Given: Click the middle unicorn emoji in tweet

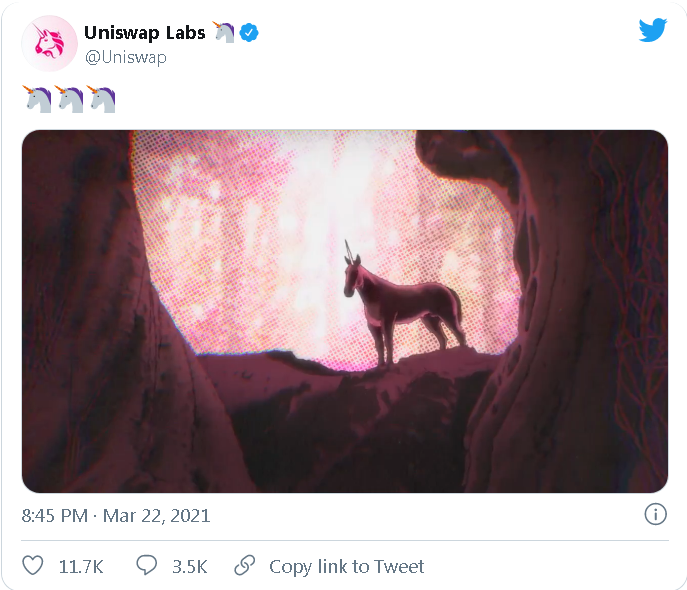Looking at the screenshot, I should click(69, 99).
